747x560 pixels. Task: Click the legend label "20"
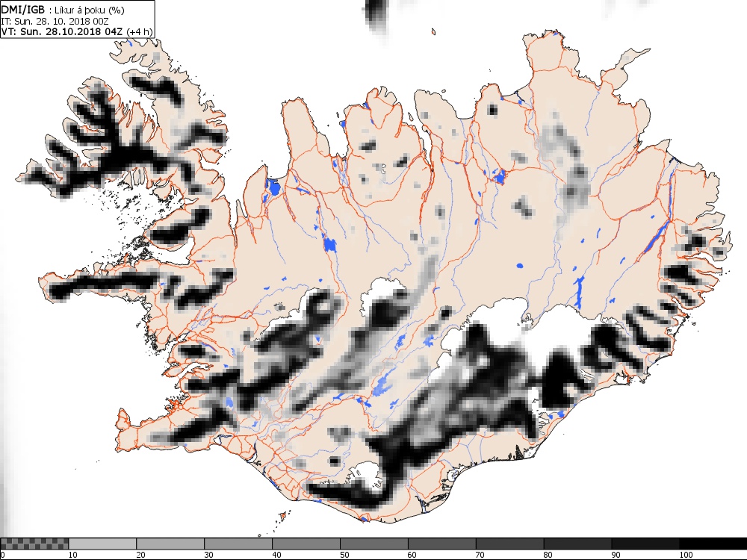click(140, 555)
